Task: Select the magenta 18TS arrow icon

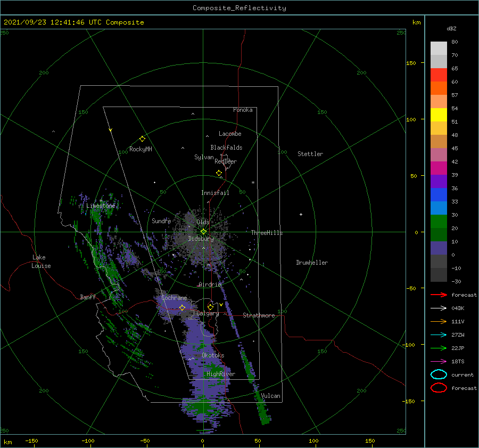Action: [x=439, y=362]
